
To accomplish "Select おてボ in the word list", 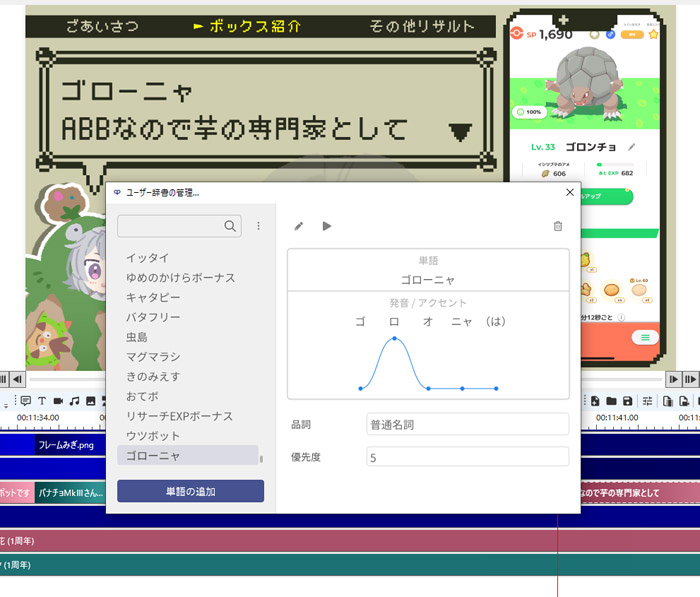I will point(142,396).
